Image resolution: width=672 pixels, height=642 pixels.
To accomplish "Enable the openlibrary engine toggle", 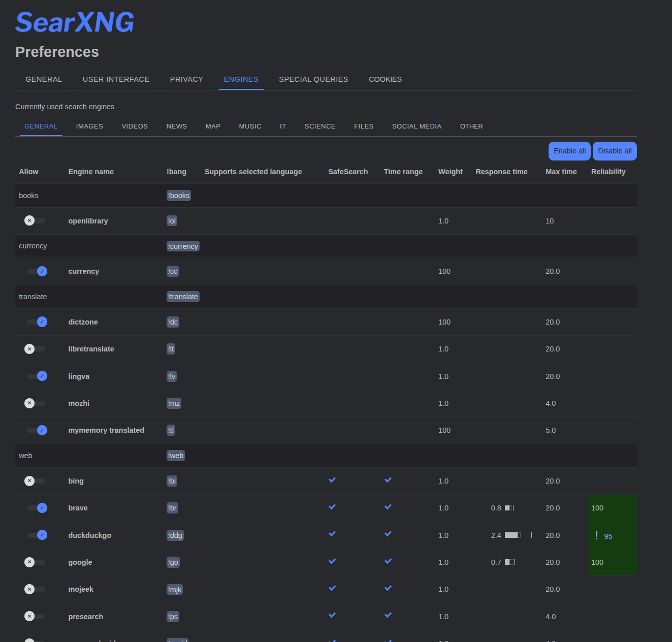I will [x=35, y=220].
